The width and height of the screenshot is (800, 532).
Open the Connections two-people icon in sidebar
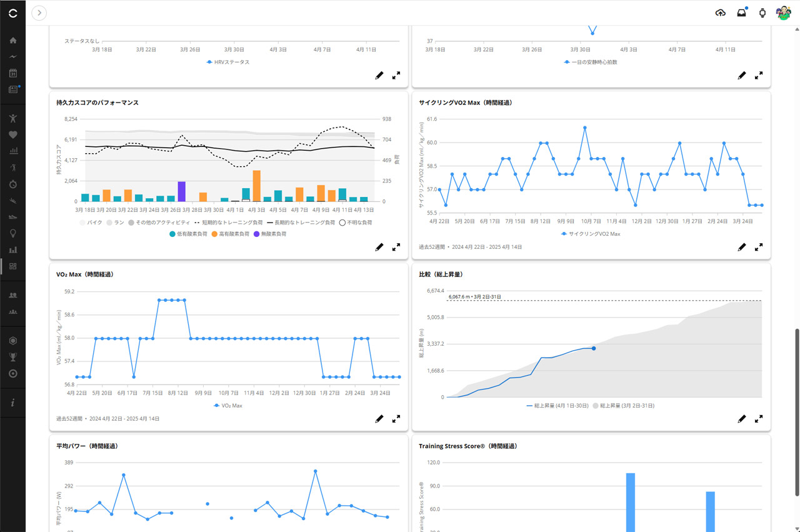(13, 294)
